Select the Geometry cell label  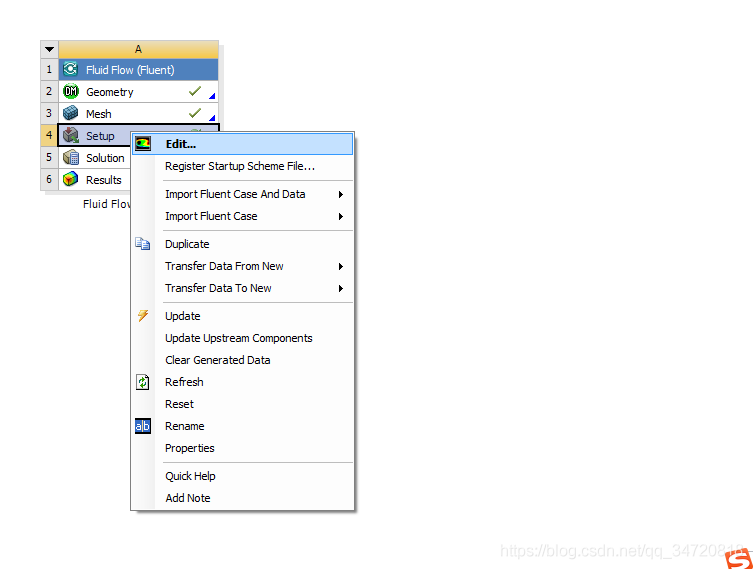click(109, 92)
